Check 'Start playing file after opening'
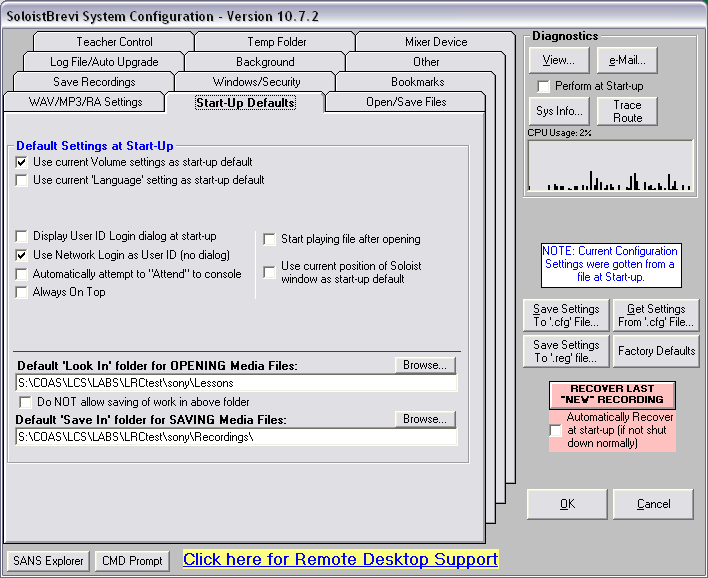Screen dimensions: 708x578 pyautogui.click(x=270, y=240)
